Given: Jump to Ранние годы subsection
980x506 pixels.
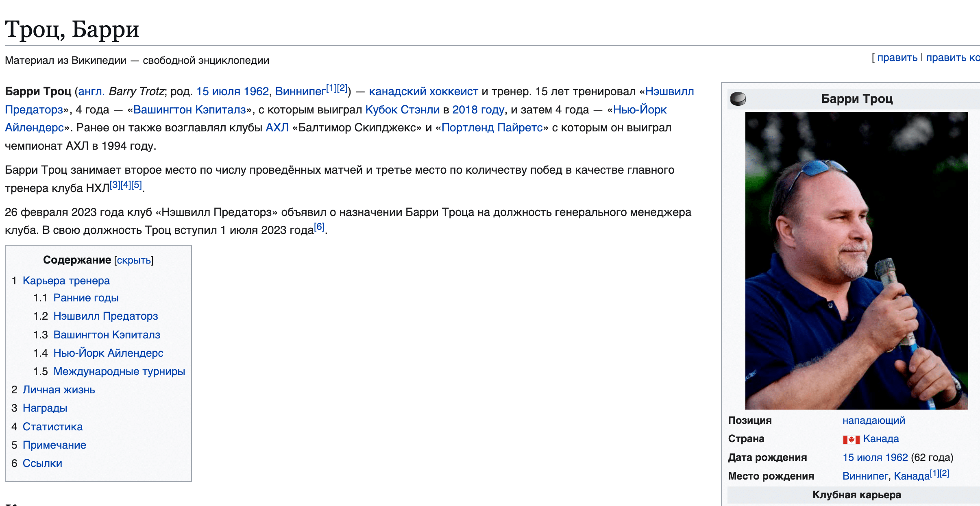Looking at the screenshot, I should pyautogui.click(x=86, y=298).
